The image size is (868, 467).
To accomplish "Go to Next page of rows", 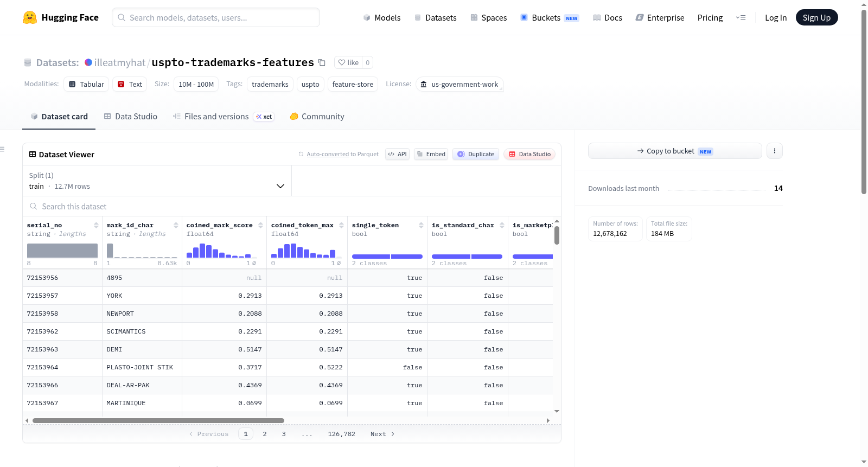I will pyautogui.click(x=382, y=434).
